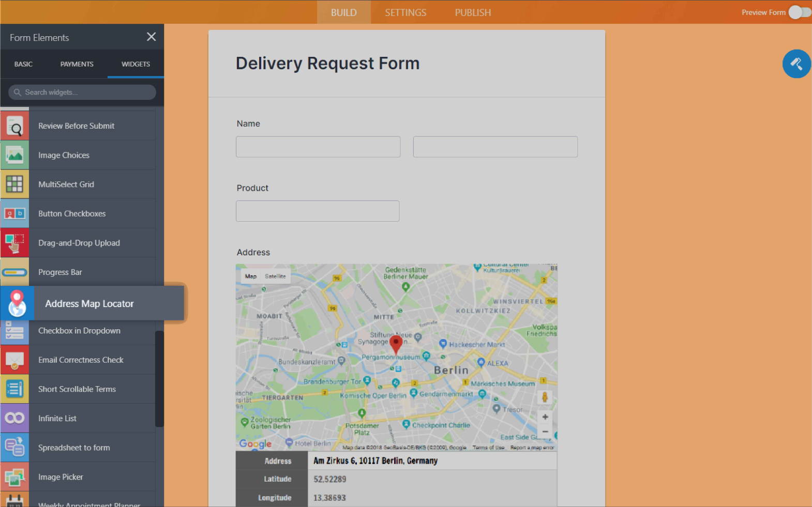Click the Terms of Use map link
The image size is (812, 507).
(488, 448)
